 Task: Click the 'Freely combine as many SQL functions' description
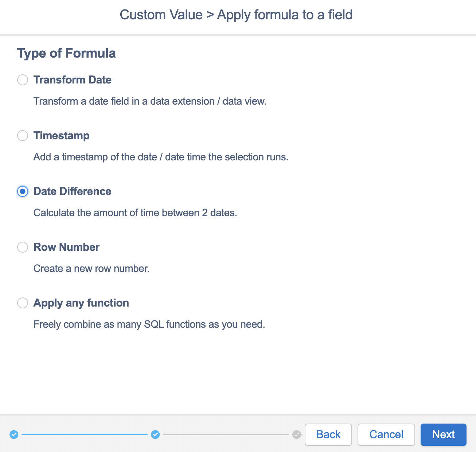pyautogui.click(x=149, y=324)
